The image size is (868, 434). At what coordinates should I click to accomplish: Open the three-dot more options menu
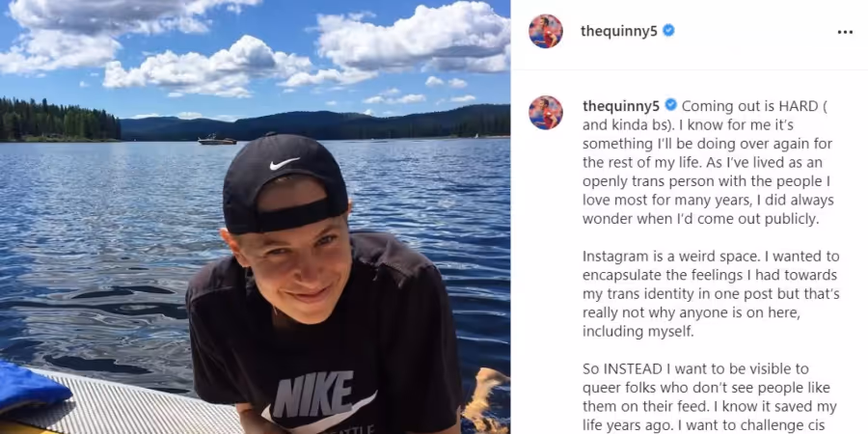pos(845,32)
